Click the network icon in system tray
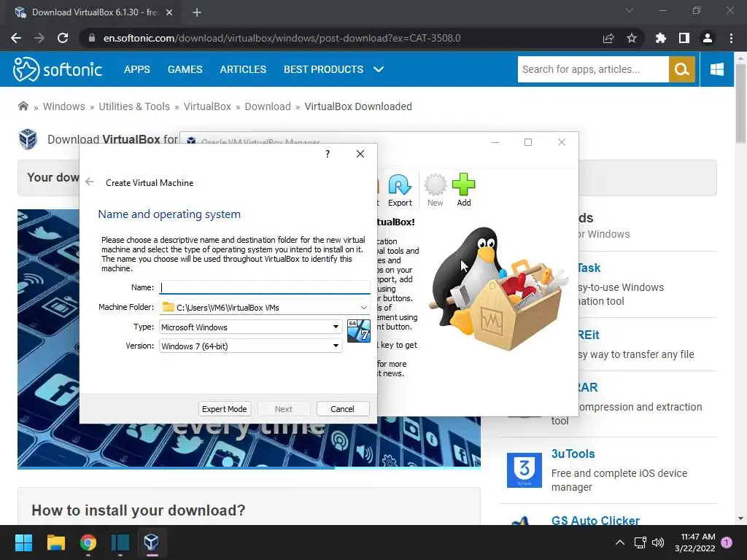Viewport: 747px width, 560px height. (640, 542)
